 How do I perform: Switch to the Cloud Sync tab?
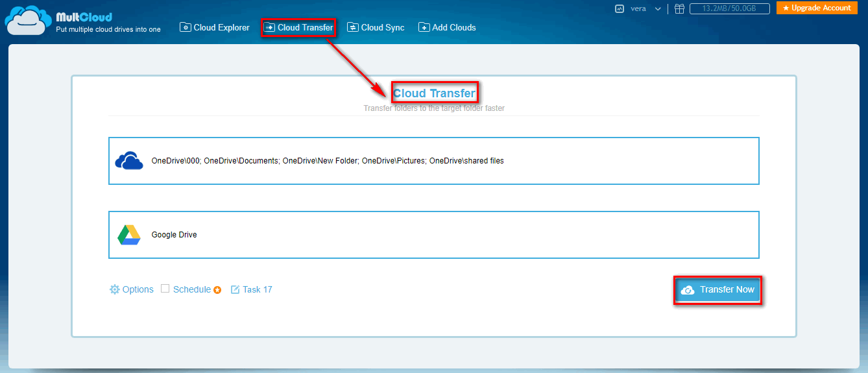click(376, 27)
